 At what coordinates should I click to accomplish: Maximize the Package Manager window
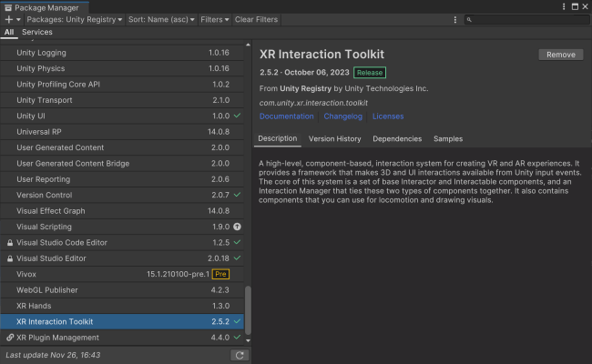pos(575,6)
